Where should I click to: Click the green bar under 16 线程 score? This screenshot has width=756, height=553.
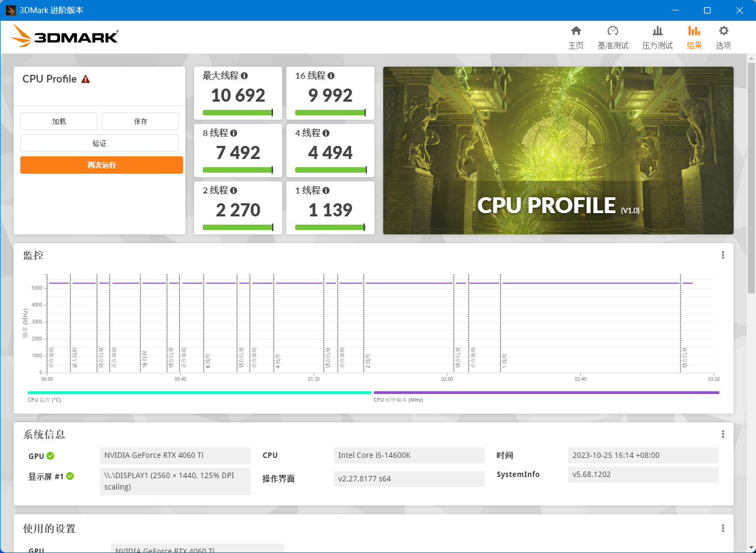[330, 113]
